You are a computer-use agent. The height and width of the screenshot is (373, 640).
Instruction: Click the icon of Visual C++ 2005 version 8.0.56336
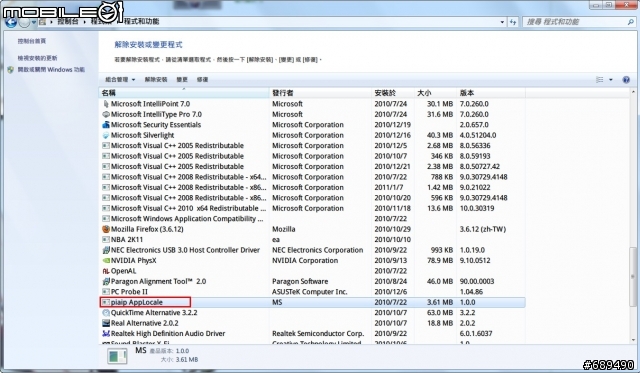pos(106,146)
